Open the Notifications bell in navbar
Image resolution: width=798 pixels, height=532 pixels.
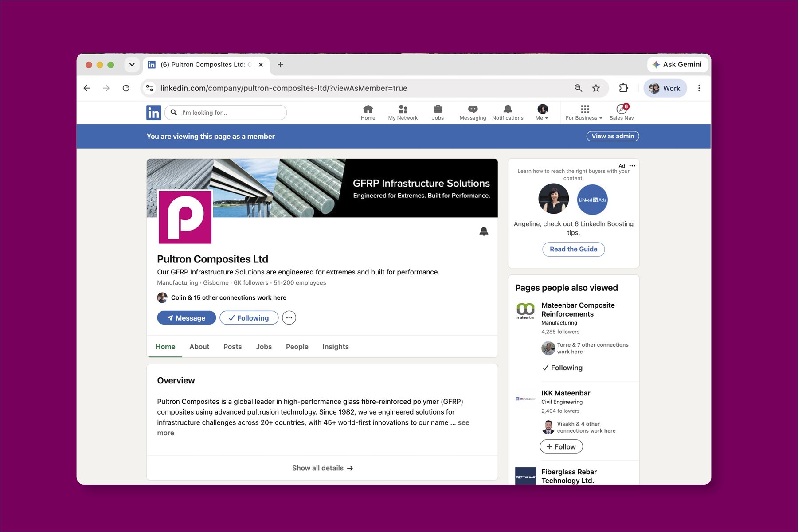[x=508, y=113]
